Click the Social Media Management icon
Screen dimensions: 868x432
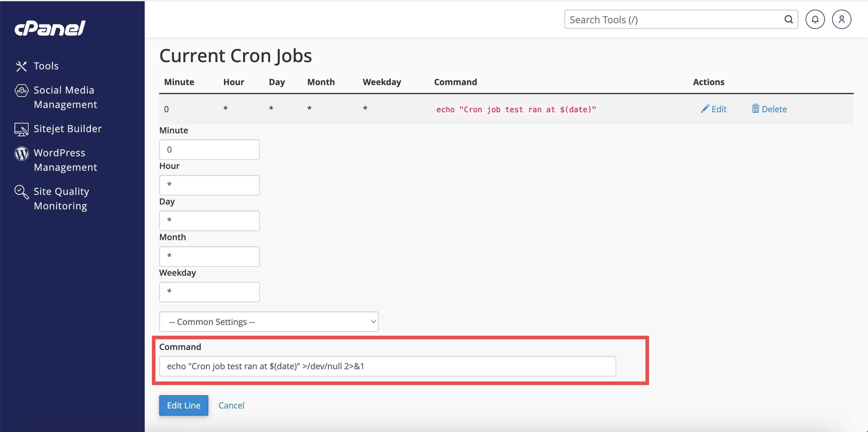click(21, 91)
